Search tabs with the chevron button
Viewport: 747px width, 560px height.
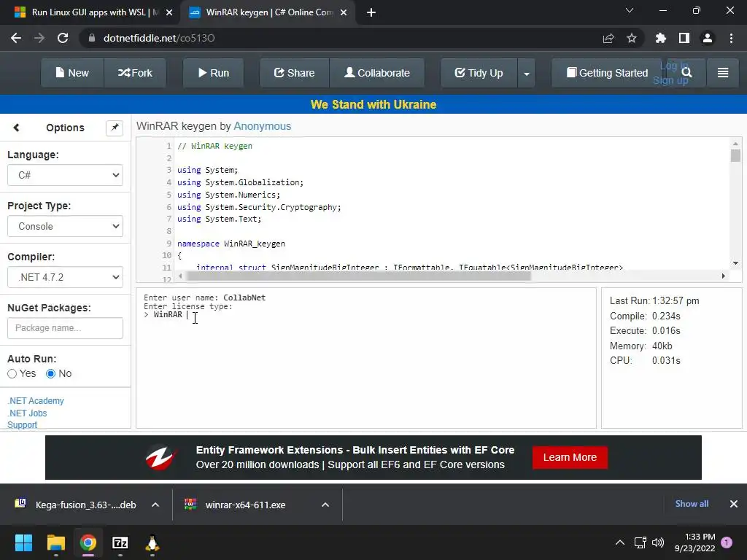pyautogui.click(x=630, y=10)
